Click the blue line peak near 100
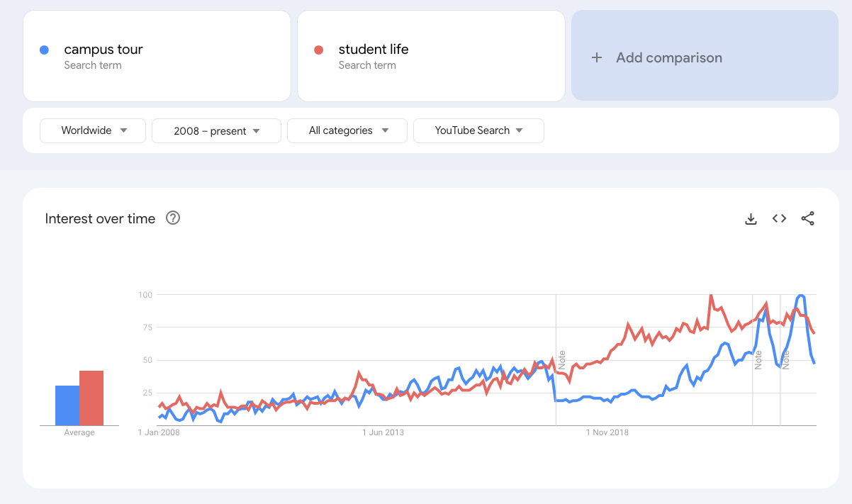852x504 pixels. 800,296
